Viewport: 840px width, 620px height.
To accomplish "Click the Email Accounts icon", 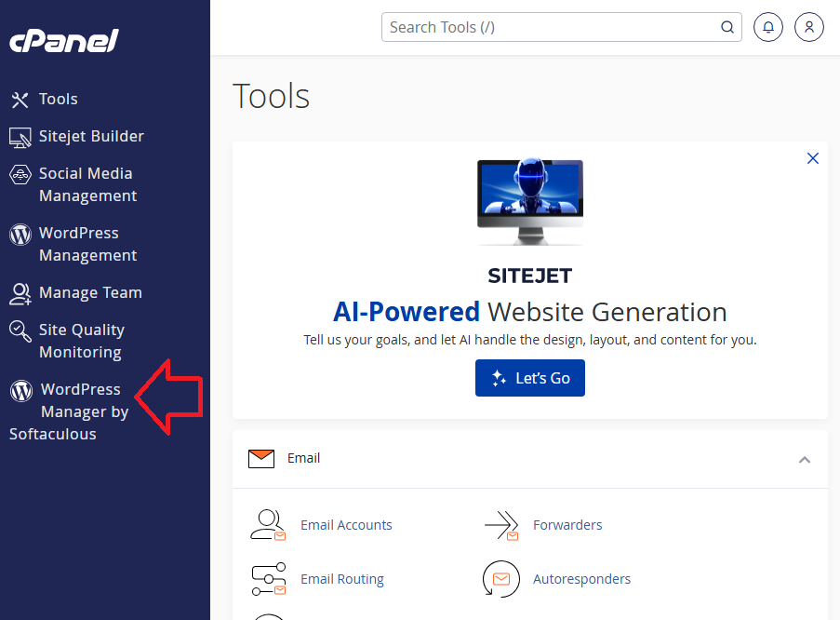I will (268, 525).
